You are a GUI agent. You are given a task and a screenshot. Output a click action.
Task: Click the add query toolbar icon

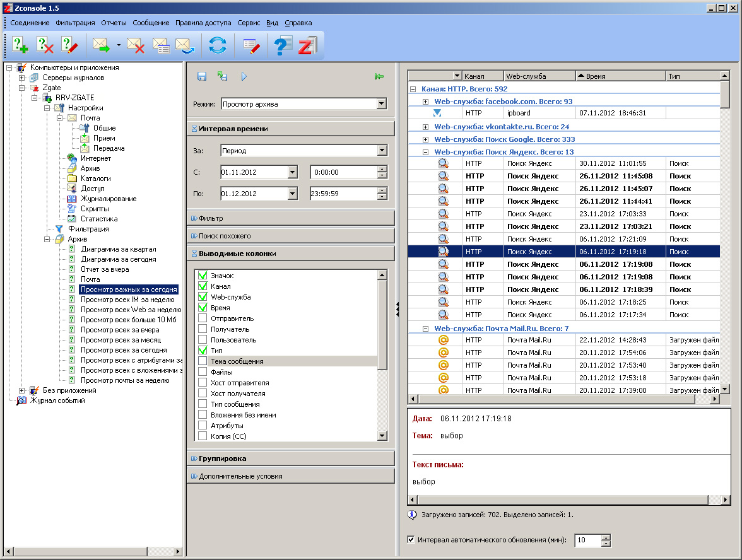pyautogui.click(x=20, y=45)
